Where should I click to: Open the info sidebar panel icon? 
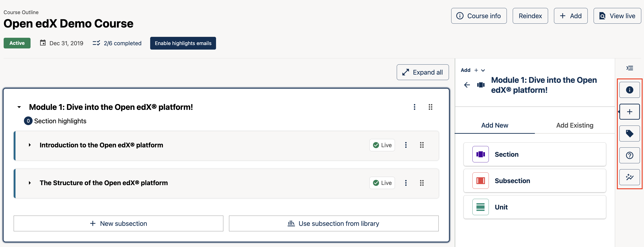coord(629,90)
